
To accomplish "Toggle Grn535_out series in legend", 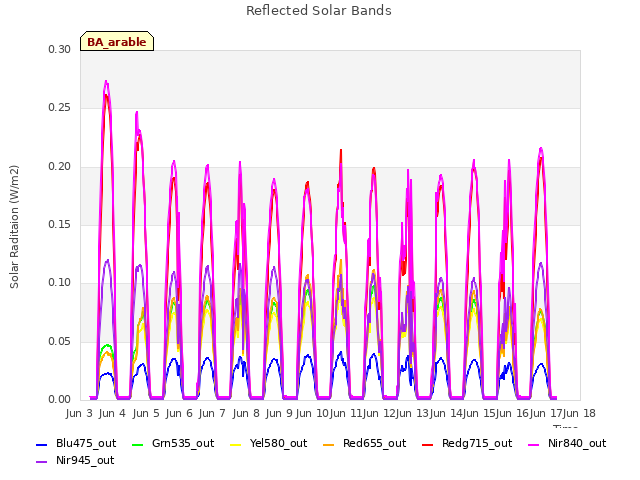I will 173,443.
